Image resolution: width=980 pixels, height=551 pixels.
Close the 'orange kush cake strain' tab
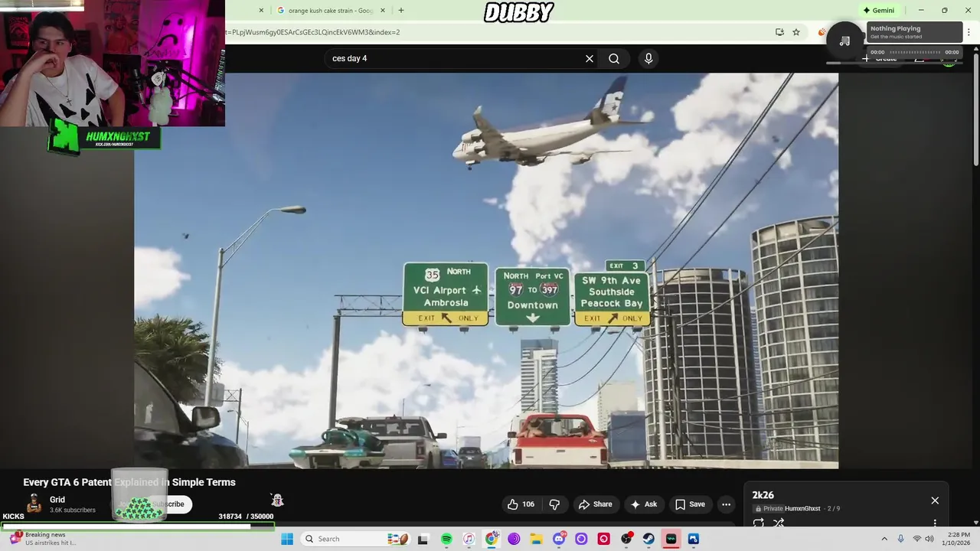(383, 11)
